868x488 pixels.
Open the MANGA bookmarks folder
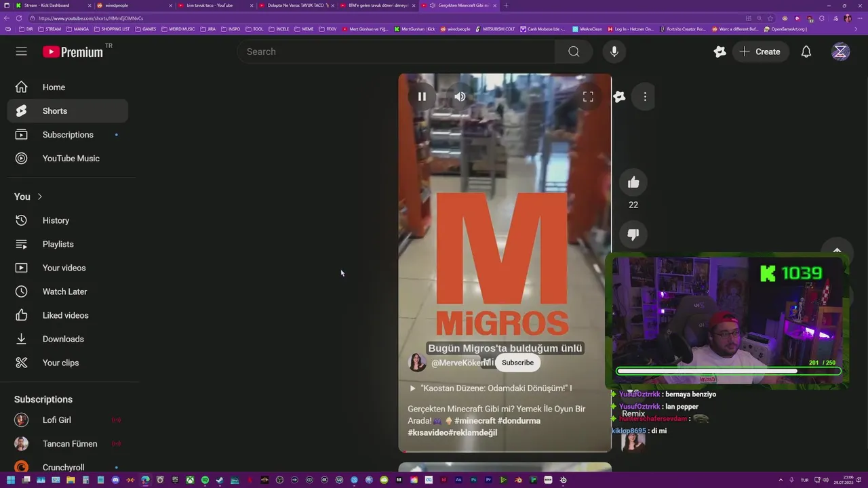(77, 29)
